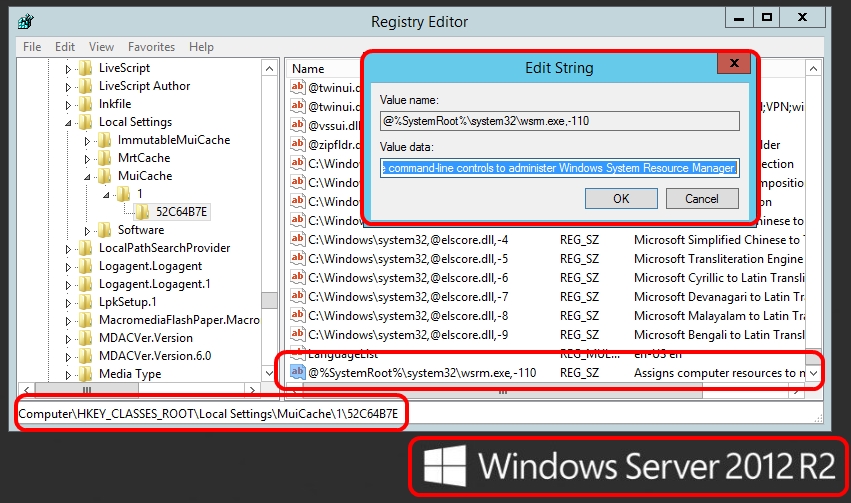Select the LiveScript folder icon
The width and height of the screenshot is (851, 503).
[x=86, y=68]
